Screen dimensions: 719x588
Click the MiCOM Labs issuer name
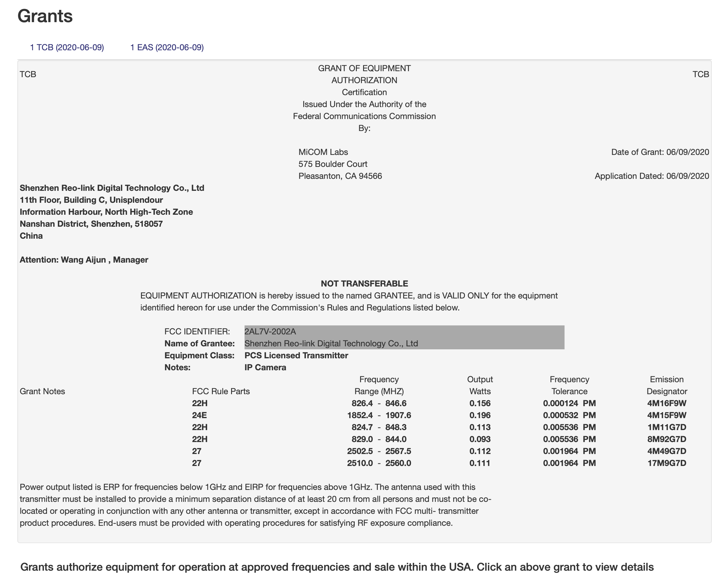pos(323,152)
